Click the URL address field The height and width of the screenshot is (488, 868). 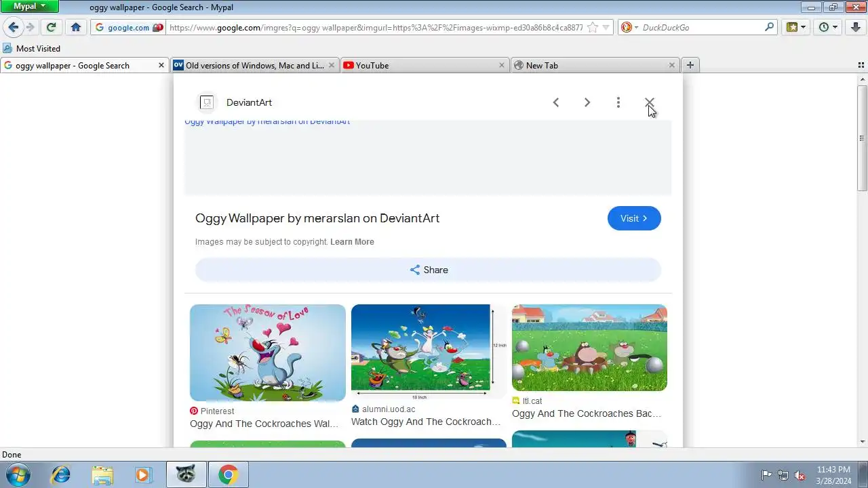point(376,28)
